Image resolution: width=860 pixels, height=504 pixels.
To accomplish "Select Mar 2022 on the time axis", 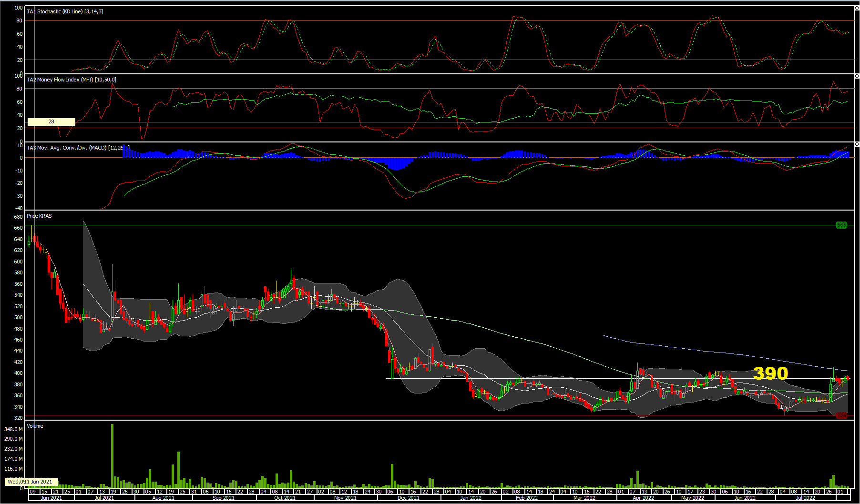I will (584, 498).
